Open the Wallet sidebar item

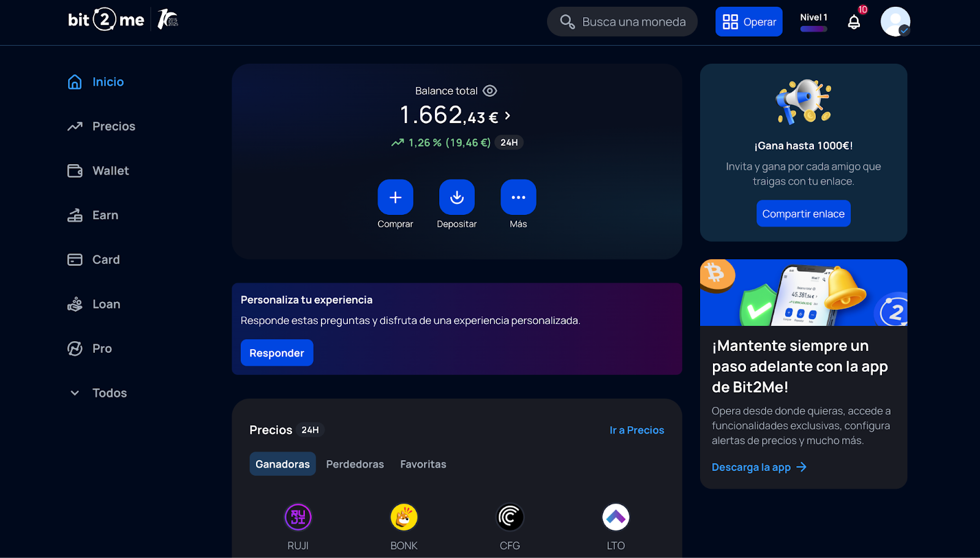tap(98, 171)
